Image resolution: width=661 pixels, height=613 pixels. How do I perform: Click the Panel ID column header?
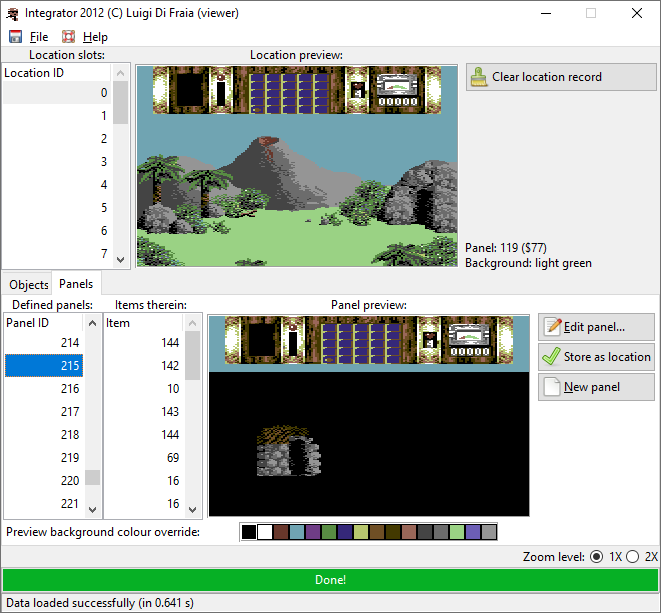pyautogui.click(x=44, y=323)
